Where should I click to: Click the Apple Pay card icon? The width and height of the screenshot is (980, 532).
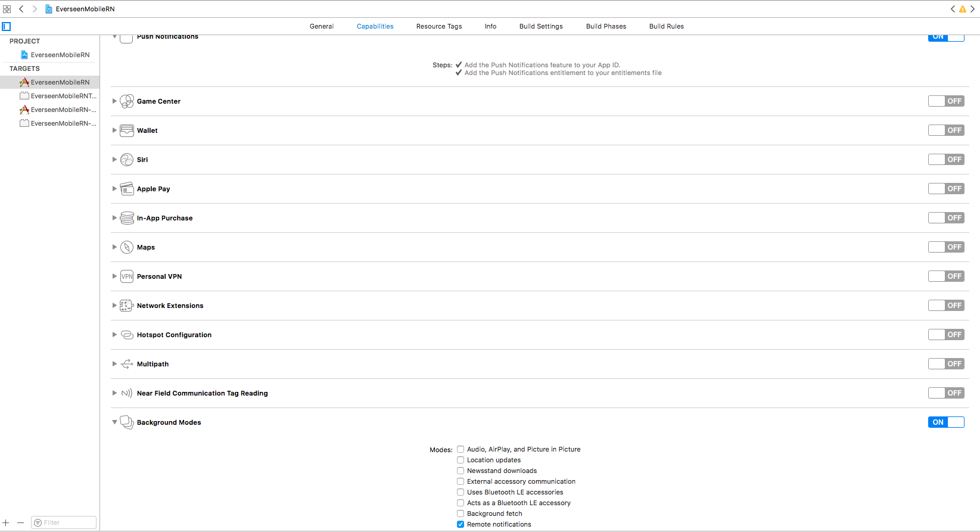tap(127, 189)
